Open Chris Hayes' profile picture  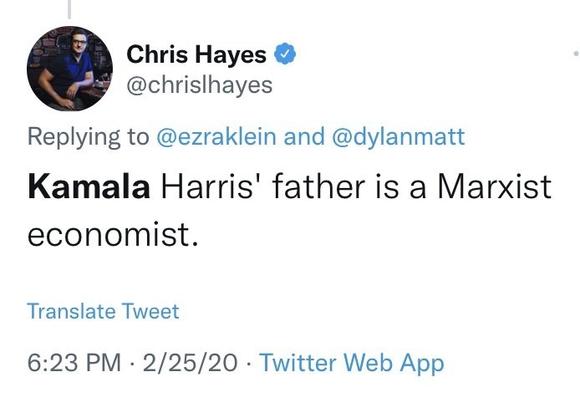tap(70, 68)
